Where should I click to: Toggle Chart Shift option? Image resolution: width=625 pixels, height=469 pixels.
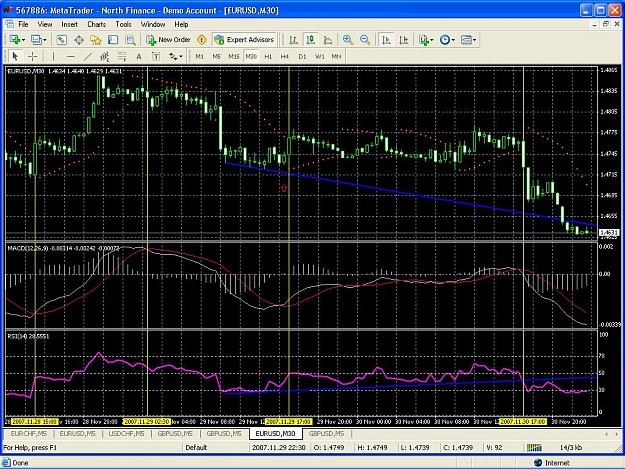point(403,39)
